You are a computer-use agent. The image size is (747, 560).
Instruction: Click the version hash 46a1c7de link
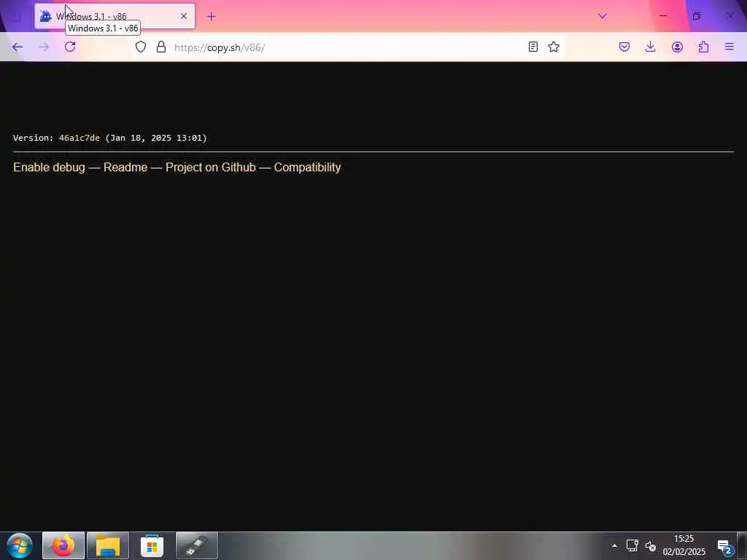tap(79, 138)
